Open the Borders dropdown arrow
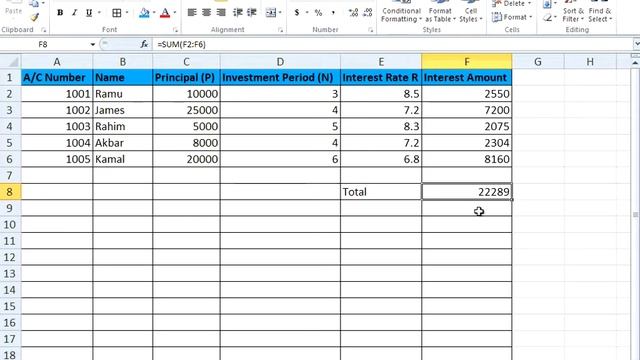Image resolution: width=640 pixels, height=360 pixels. pos(127,13)
